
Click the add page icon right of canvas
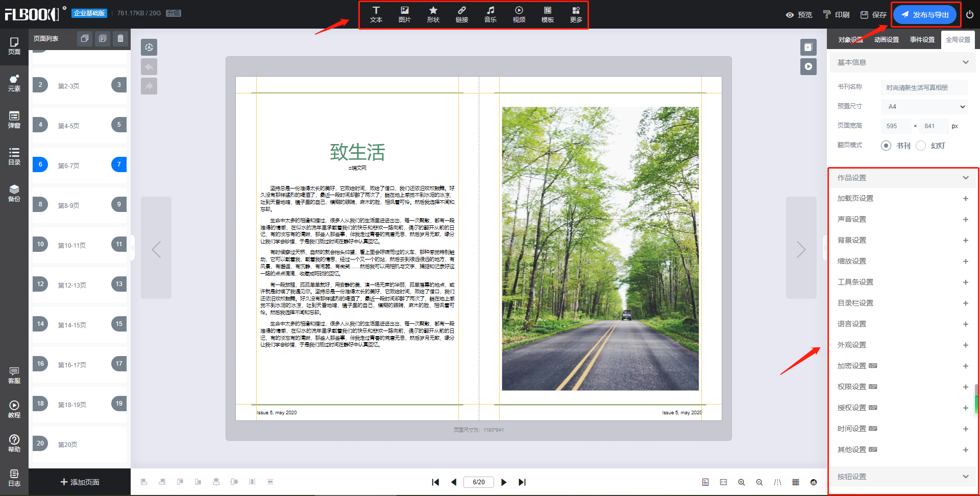(808, 47)
